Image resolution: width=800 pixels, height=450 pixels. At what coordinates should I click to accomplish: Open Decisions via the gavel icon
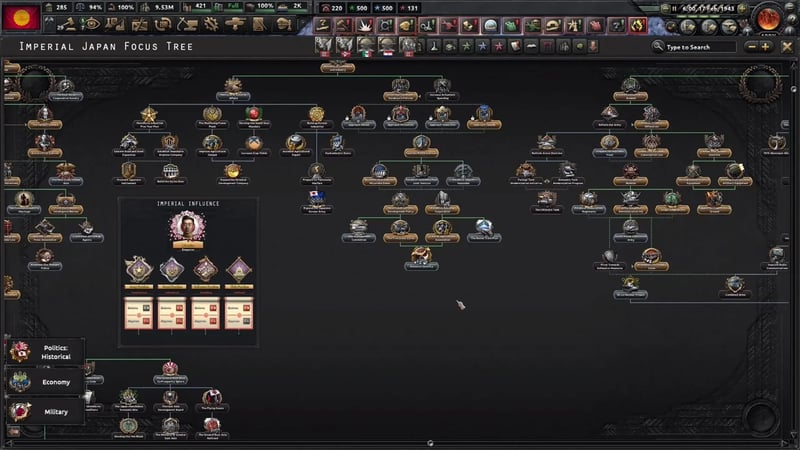pos(67,23)
